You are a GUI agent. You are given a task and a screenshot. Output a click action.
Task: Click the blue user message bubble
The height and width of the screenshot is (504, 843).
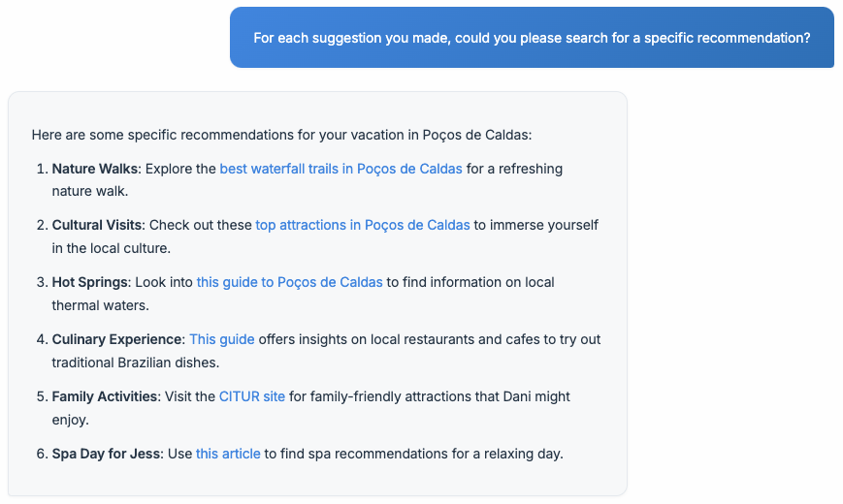[x=532, y=38]
